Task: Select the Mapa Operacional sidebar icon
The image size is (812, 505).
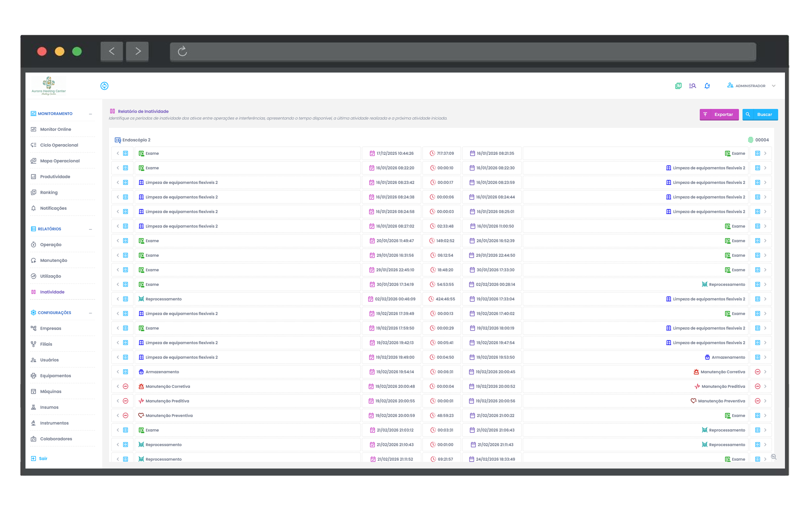Action: 34,161
